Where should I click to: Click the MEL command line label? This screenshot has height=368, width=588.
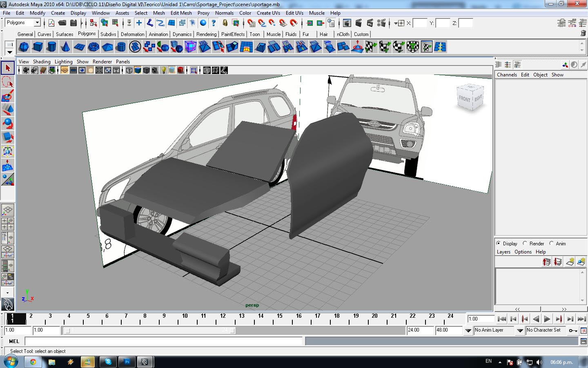(x=14, y=341)
